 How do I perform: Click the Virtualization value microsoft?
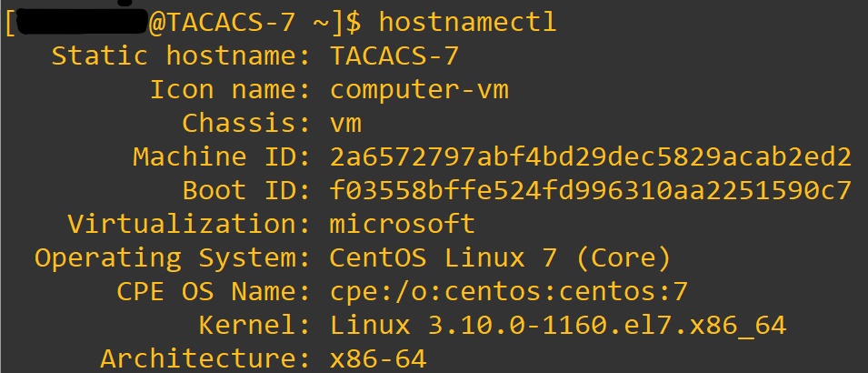(403, 224)
